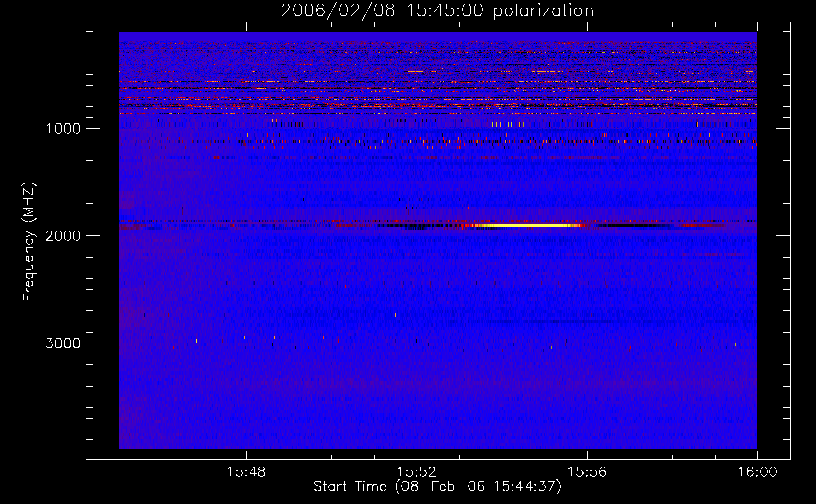Click the '2000' frequency tick label
This screenshot has height=504, width=816.
(x=64, y=236)
